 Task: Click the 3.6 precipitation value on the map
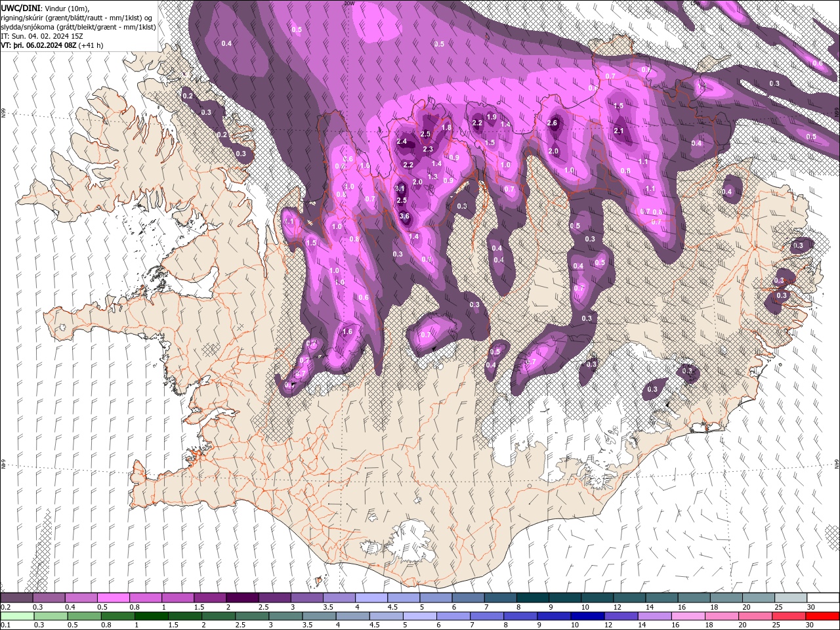pyautogui.click(x=404, y=216)
